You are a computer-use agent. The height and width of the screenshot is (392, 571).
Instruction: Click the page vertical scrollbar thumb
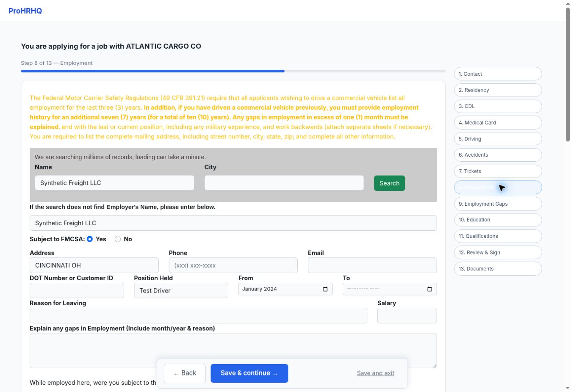coord(568,75)
